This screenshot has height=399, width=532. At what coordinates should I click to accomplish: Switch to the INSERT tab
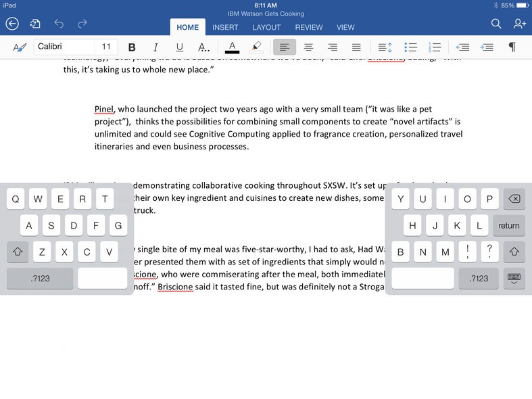(x=225, y=27)
